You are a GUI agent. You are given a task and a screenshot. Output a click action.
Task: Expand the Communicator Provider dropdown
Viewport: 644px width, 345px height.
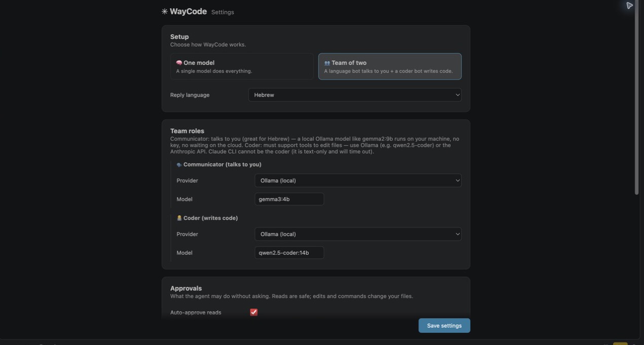[358, 181]
